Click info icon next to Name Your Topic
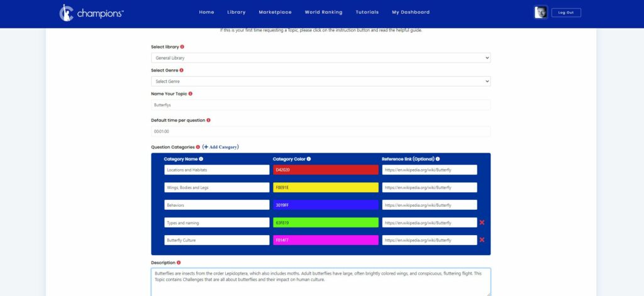This screenshot has width=644, height=296. tap(190, 94)
